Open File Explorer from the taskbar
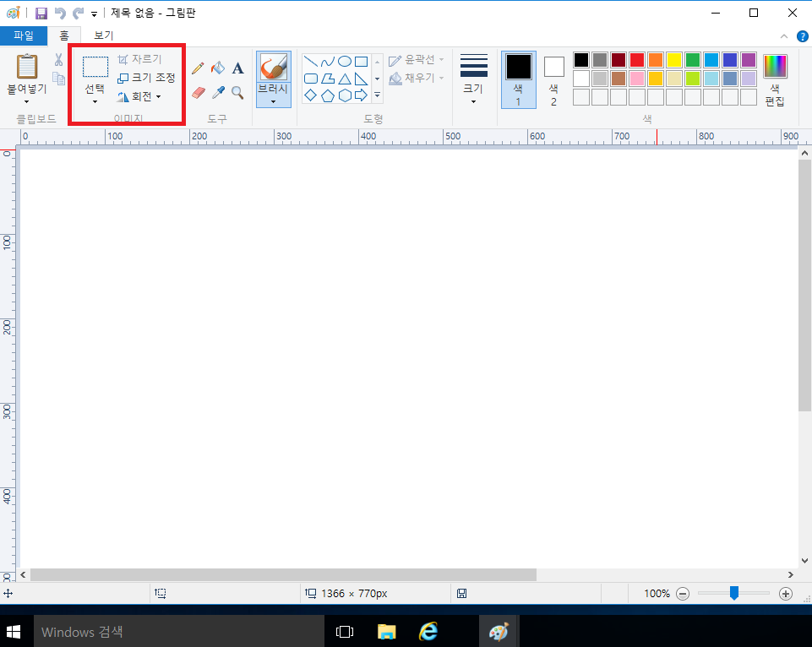The height and width of the screenshot is (647, 812). [x=386, y=632]
